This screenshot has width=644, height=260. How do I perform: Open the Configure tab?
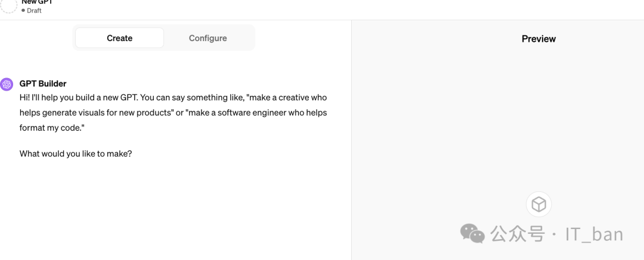click(208, 38)
